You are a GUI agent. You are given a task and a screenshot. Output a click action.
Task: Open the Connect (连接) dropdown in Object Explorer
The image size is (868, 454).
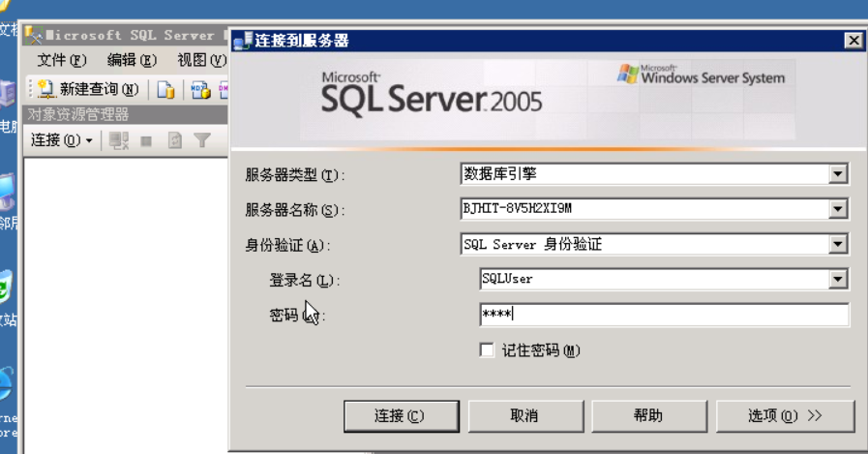tap(61, 140)
